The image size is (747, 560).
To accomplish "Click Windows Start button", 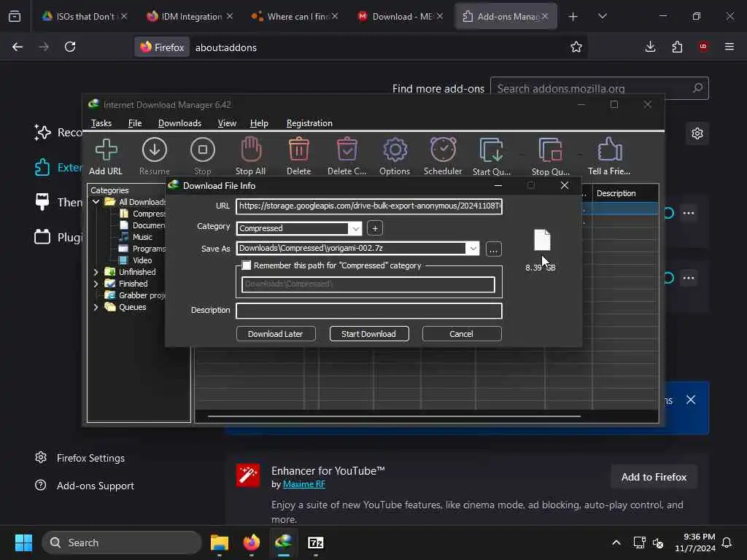I will click(23, 542).
